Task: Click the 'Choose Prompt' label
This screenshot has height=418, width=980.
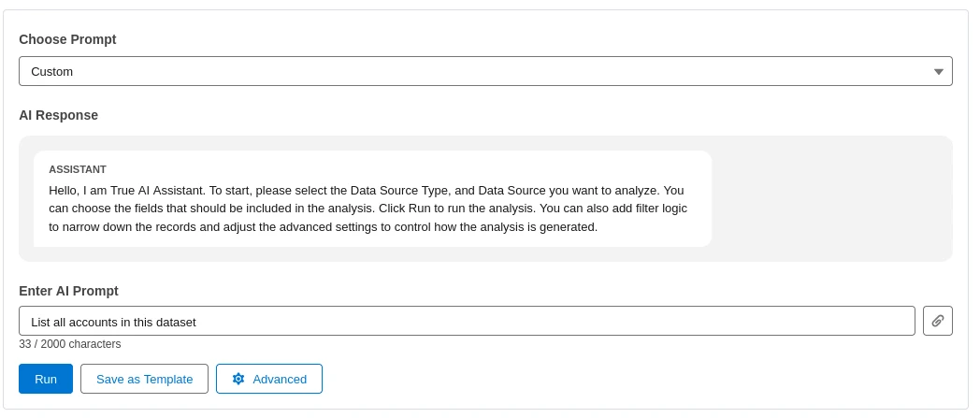Action: click(67, 39)
